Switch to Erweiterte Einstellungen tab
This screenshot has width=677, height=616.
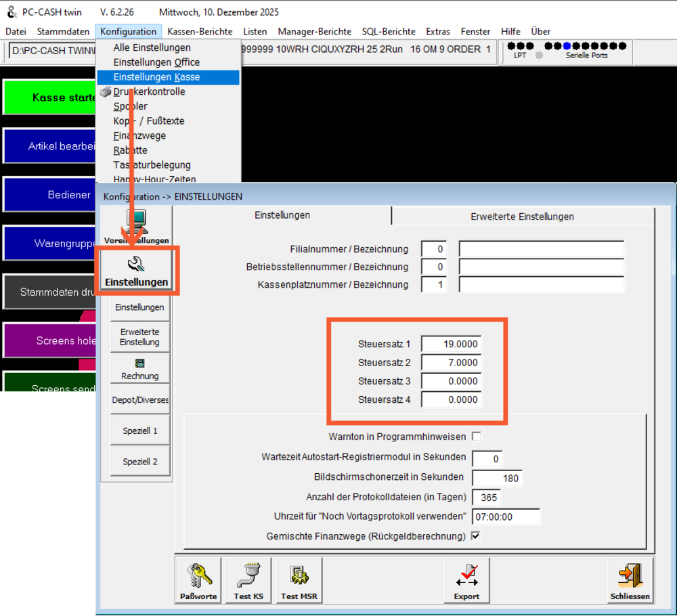[x=522, y=217]
